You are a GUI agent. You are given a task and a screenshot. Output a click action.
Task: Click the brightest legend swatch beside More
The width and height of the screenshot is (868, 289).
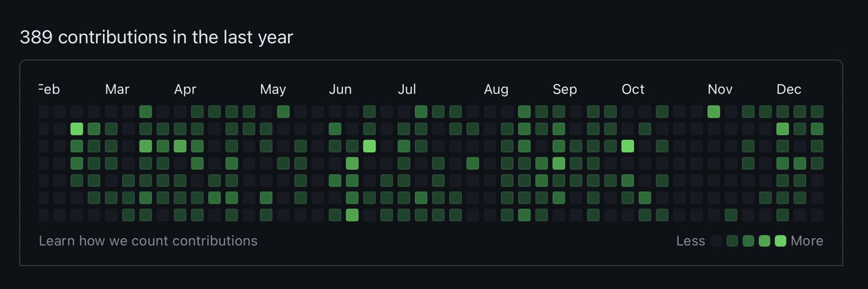[781, 241]
